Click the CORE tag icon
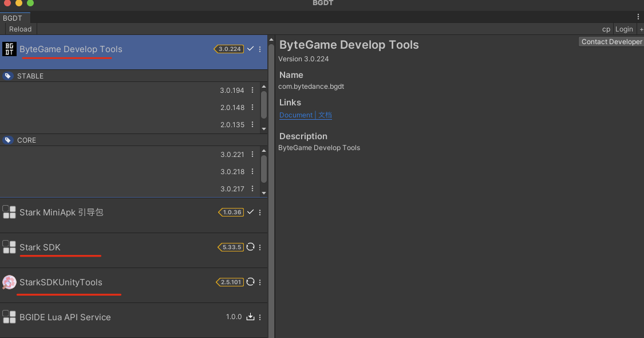Screen dimensions: 644x338 [8, 140]
